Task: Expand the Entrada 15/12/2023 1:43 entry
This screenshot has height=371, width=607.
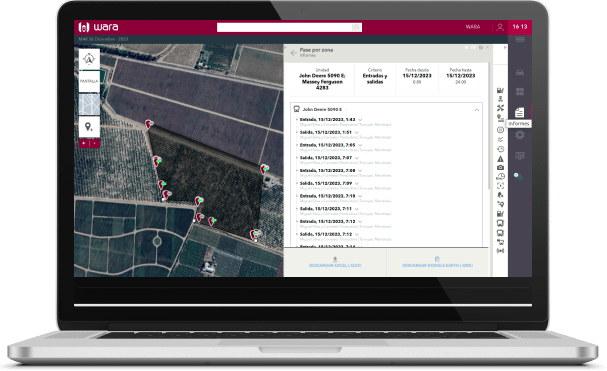Action: tap(360, 120)
